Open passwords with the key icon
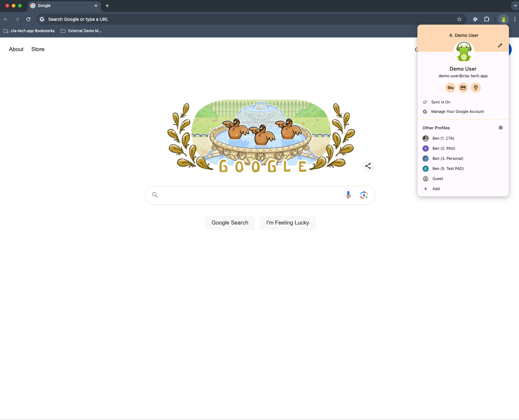This screenshot has height=420, width=519. [x=451, y=88]
